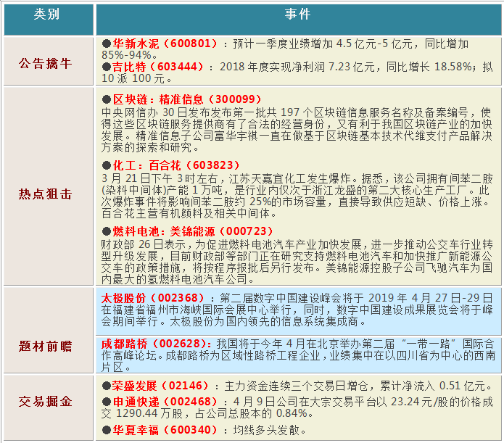Click heading 燃料电池：美锦能源（000723）
This screenshot has width=504, height=443.
pos(193,231)
